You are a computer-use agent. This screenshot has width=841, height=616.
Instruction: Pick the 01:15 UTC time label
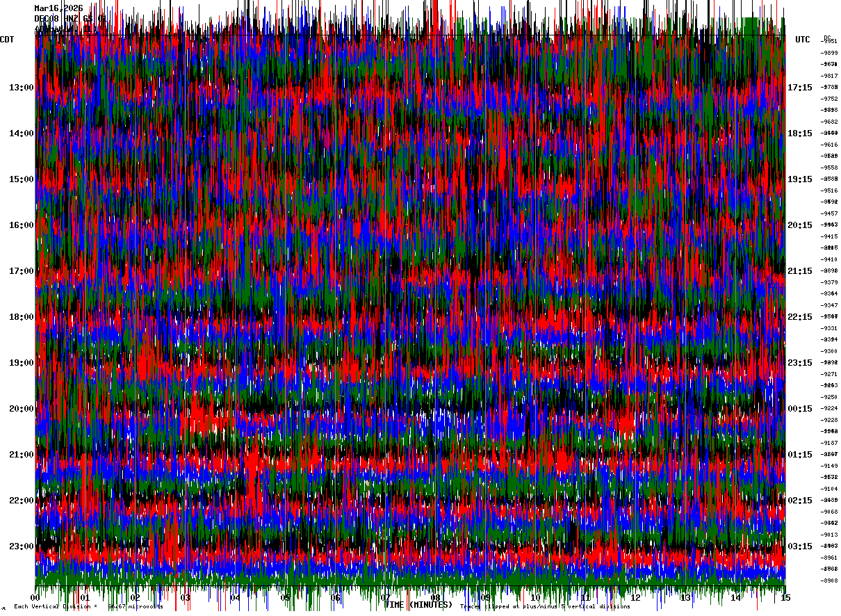pos(800,455)
